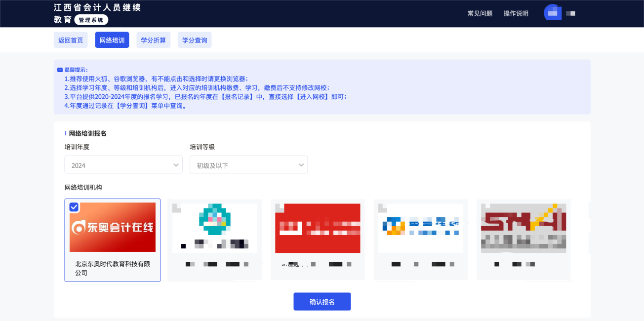Click the user avatar icon
Image resolution: width=644 pixels, height=321 pixels.
pos(552,12)
